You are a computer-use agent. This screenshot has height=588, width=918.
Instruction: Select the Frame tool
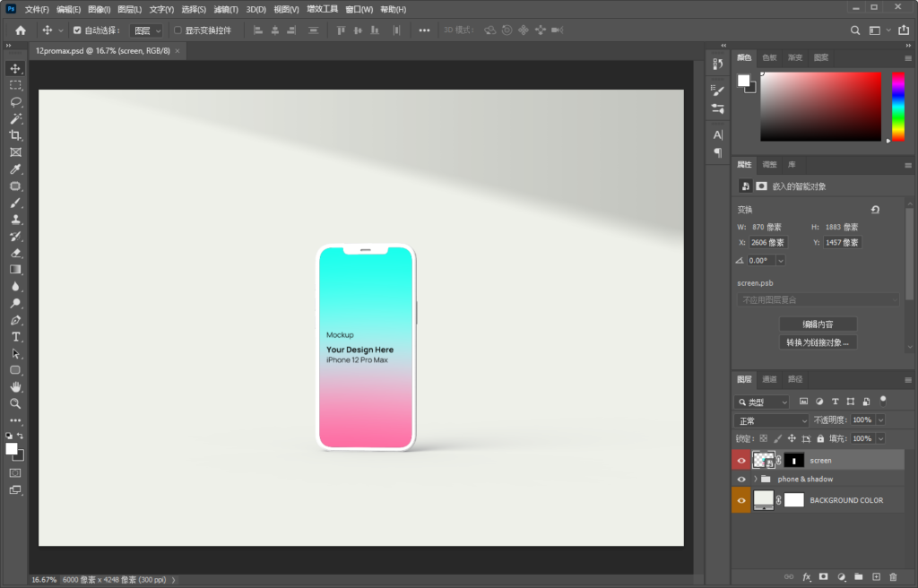[15, 152]
